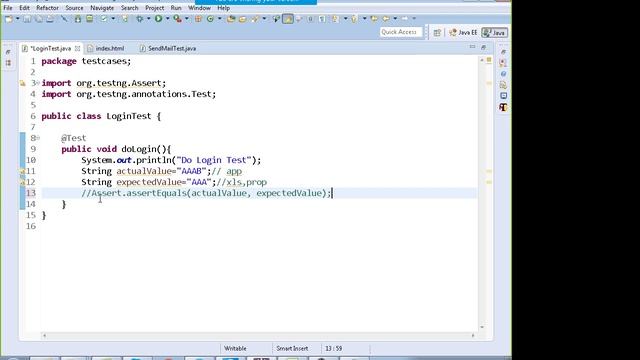Click the Open Type toolbar icon

coord(231,19)
